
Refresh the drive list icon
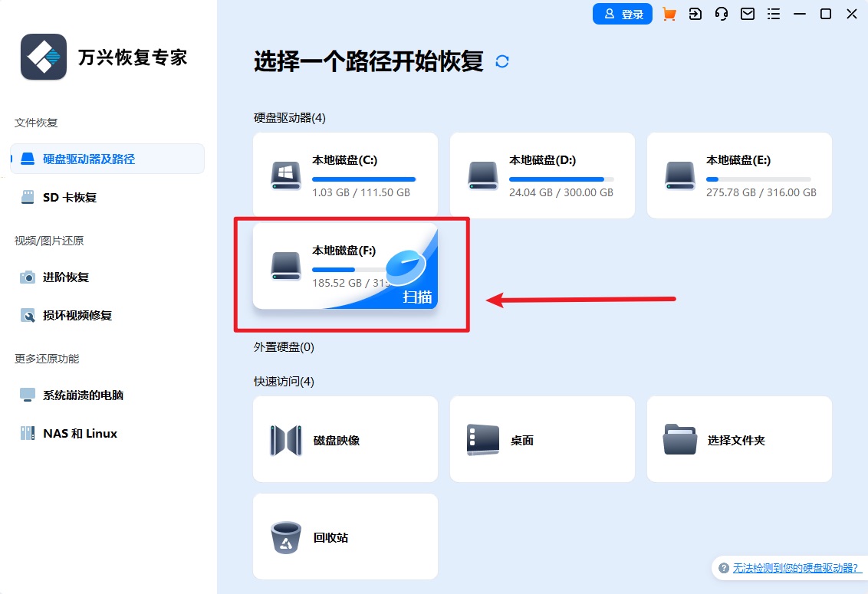coord(502,61)
